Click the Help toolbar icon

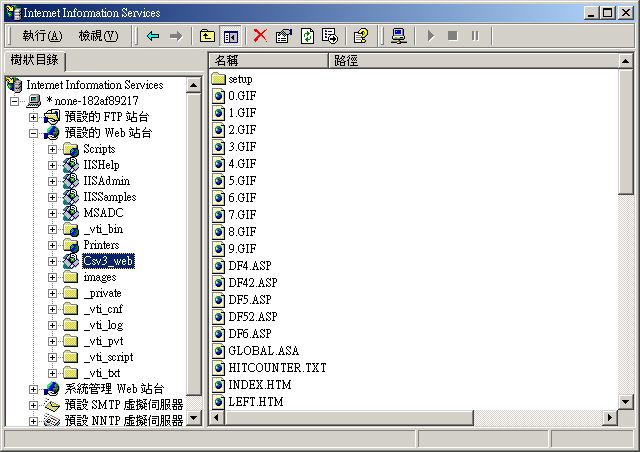[x=361, y=36]
